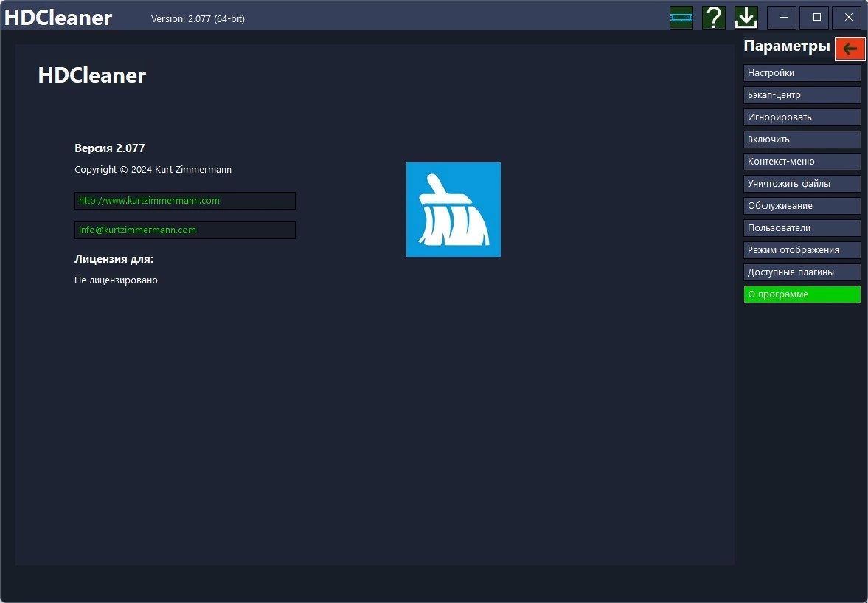Click the Параметры panel heading

(787, 46)
